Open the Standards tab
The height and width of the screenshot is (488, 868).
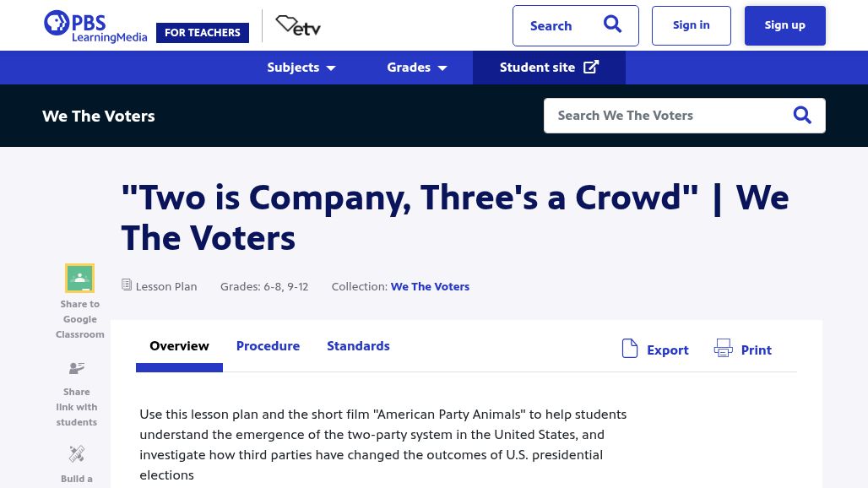[358, 346]
